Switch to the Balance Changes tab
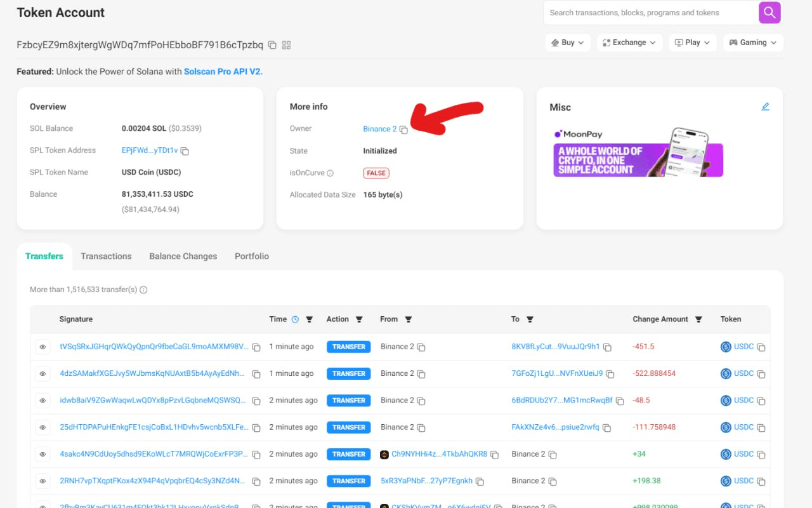 (x=183, y=257)
